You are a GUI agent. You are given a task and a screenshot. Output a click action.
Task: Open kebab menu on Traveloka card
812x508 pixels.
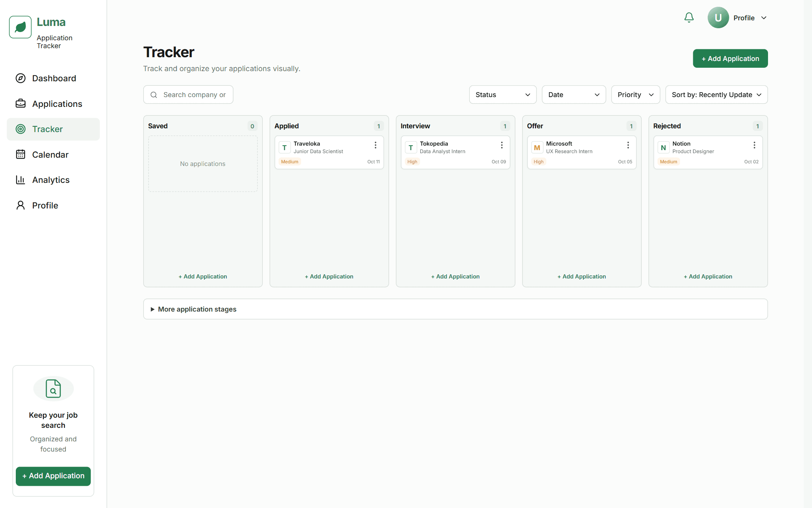pos(375,145)
